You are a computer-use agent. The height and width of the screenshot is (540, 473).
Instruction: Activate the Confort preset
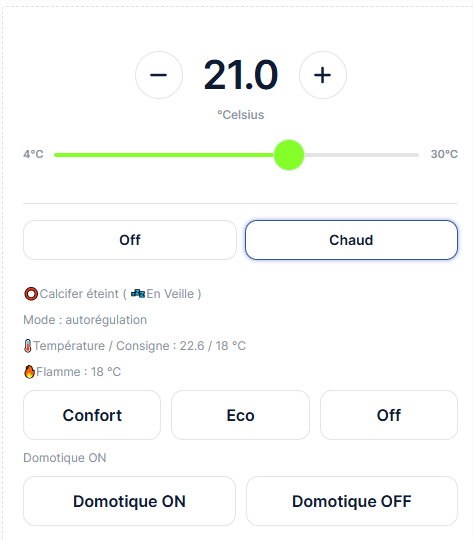point(92,415)
